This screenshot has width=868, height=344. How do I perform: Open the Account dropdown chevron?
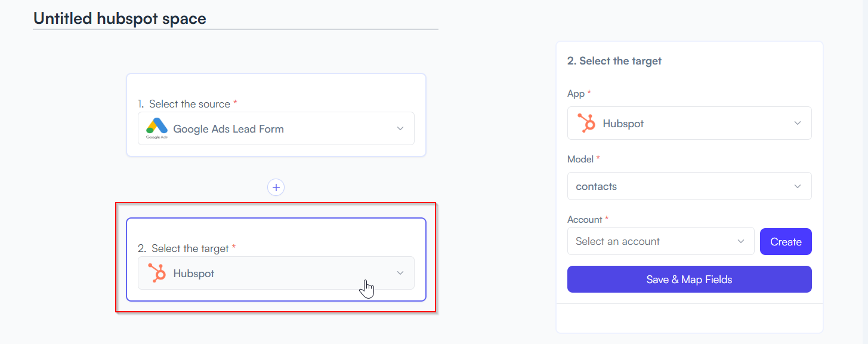coord(741,241)
